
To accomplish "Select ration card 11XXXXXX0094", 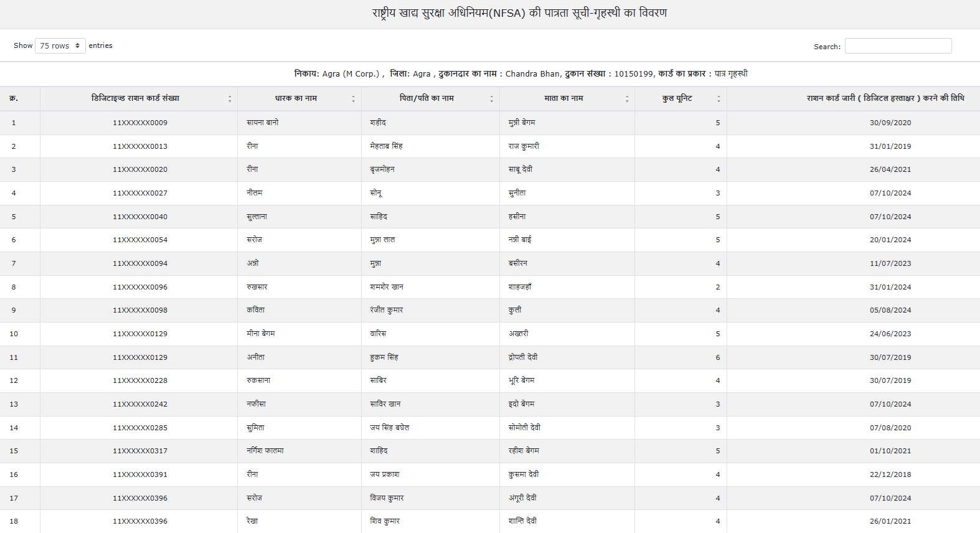I will pyautogui.click(x=140, y=263).
